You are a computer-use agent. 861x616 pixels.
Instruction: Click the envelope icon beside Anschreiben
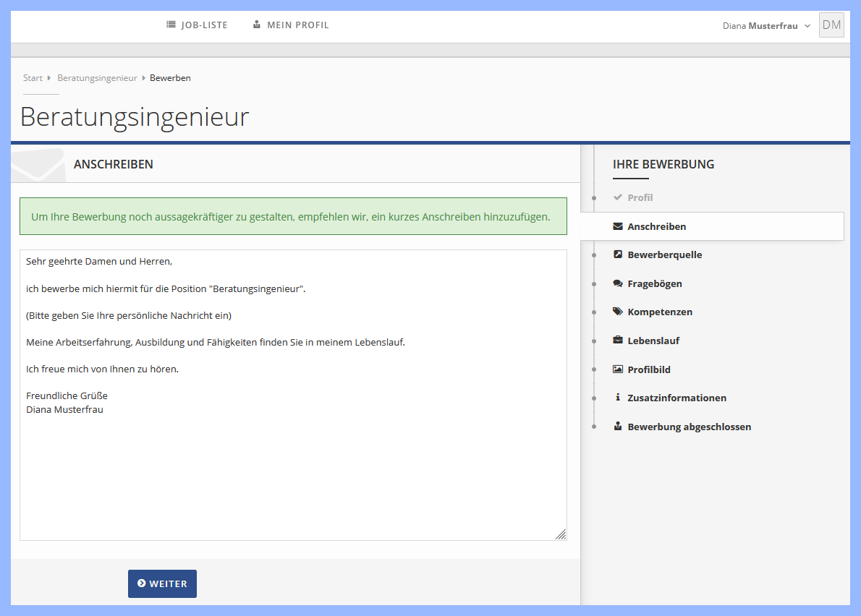[618, 226]
